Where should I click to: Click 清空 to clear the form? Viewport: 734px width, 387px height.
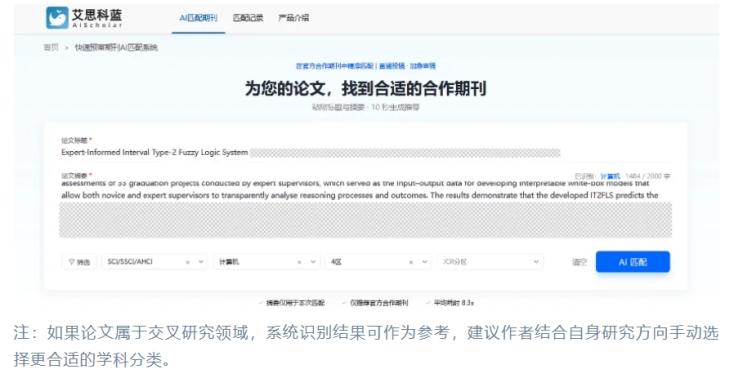coord(579,262)
